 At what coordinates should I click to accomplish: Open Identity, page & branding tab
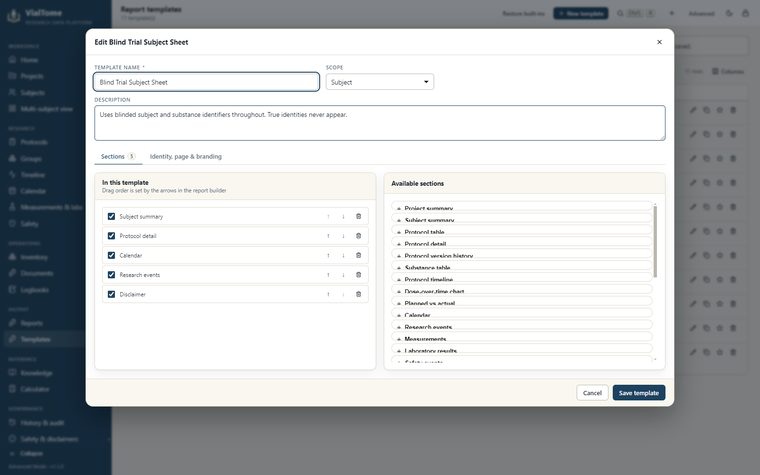pyautogui.click(x=186, y=157)
